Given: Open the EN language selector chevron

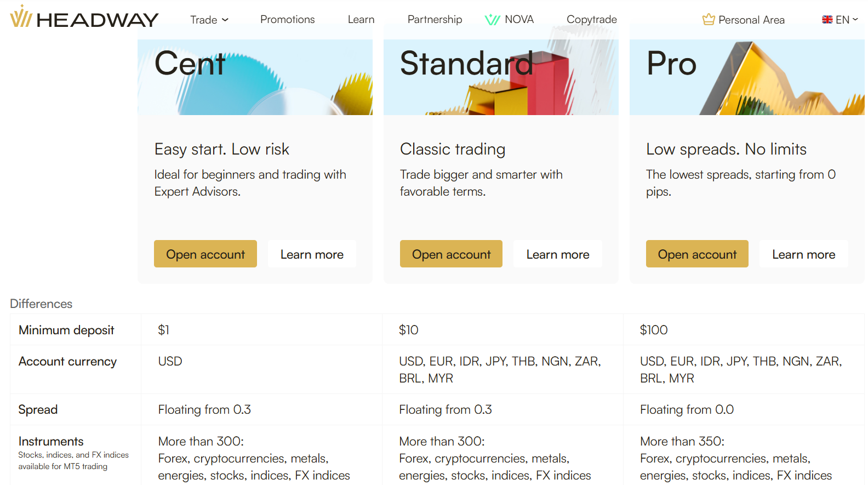Looking at the screenshot, I should coord(855,20).
